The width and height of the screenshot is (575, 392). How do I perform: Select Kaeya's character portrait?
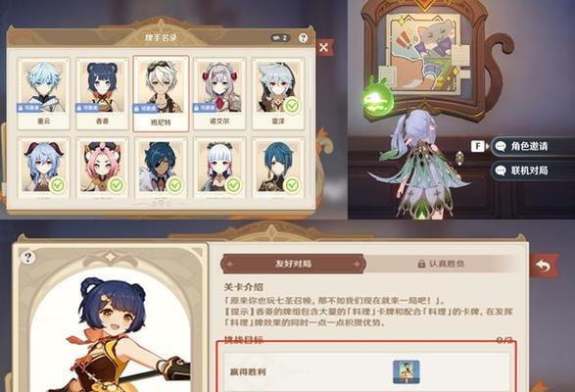coord(161,167)
